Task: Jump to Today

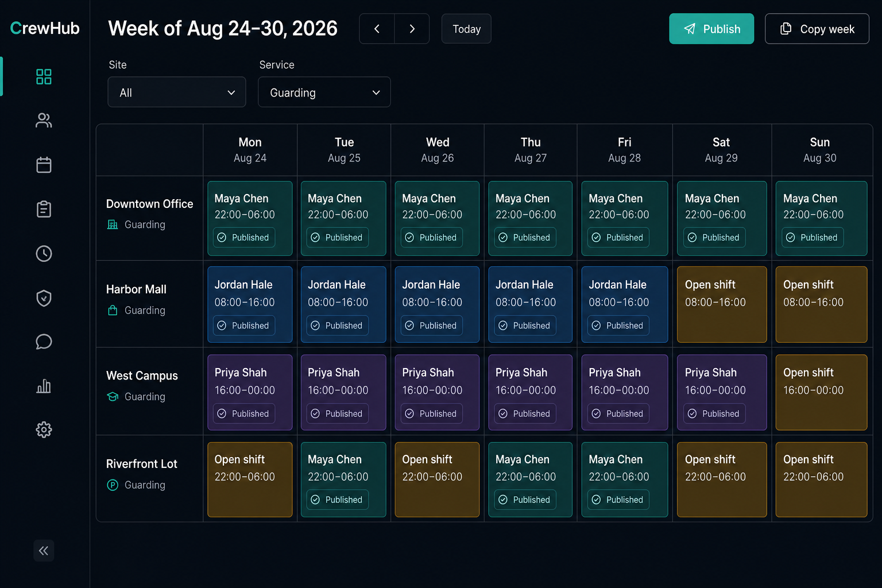Action: [x=466, y=29]
